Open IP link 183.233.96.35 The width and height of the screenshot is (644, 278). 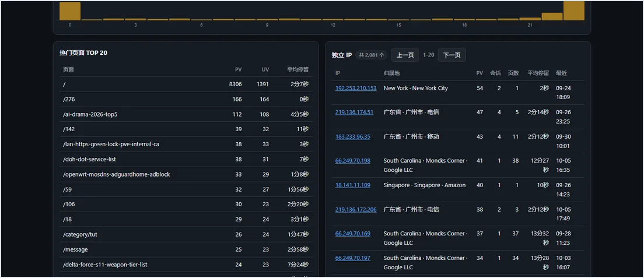pos(353,137)
